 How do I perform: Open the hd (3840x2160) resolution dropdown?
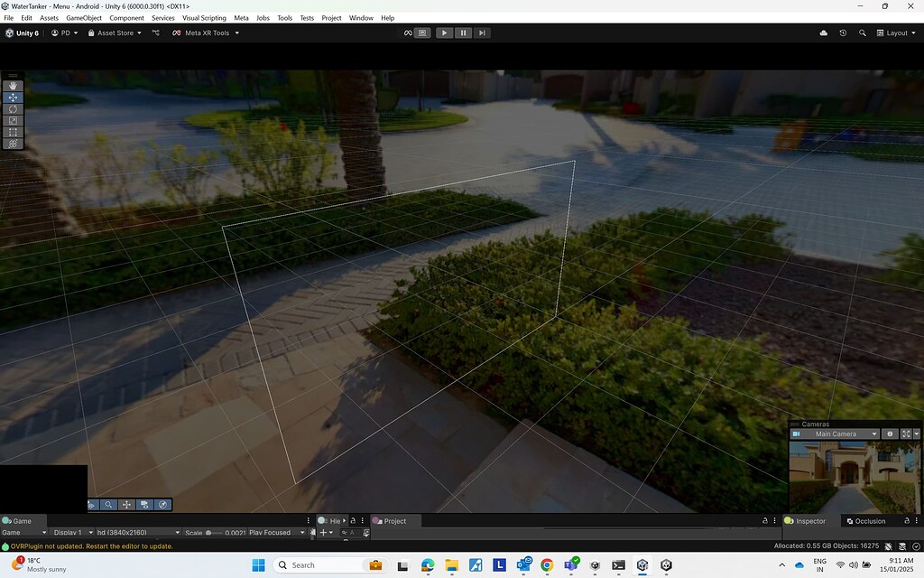click(x=135, y=532)
